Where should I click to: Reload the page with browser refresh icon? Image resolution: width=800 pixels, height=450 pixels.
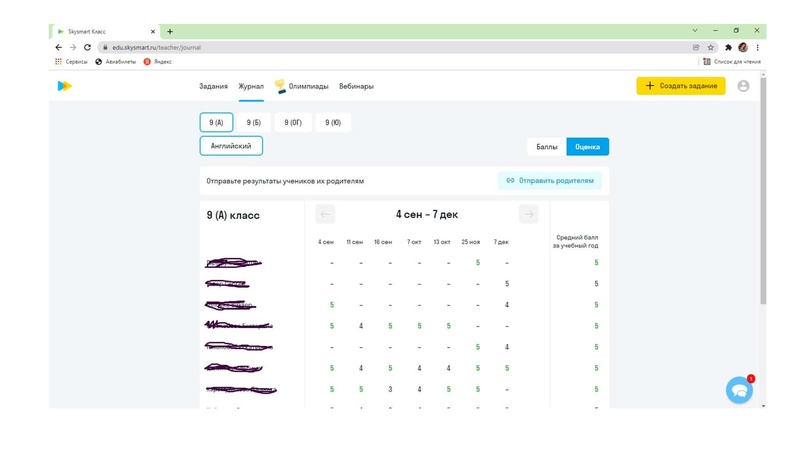click(x=87, y=47)
